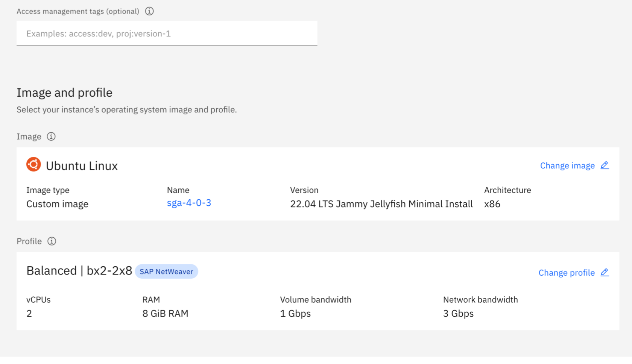Image resolution: width=632 pixels, height=364 pixels.
Task: Select the Ubuntu Linux image title
Action: pyautogui.click(x=82, y=166)
